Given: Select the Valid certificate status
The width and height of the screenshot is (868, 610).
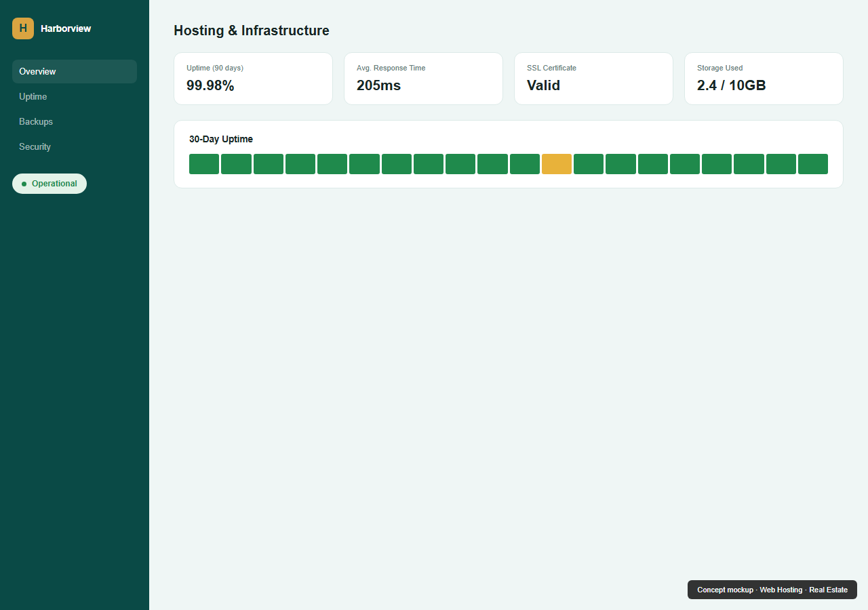Looking at the screenshot, I should pos(543,85).
